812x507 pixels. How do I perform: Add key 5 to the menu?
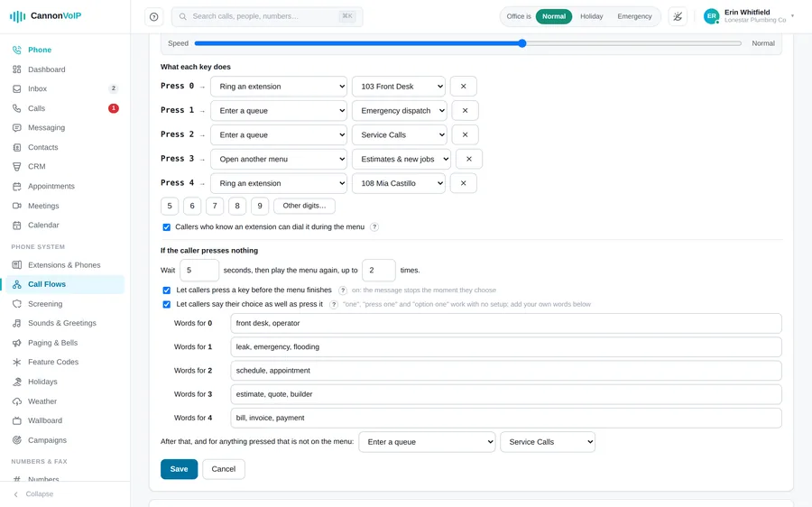[x=170, y=206]
